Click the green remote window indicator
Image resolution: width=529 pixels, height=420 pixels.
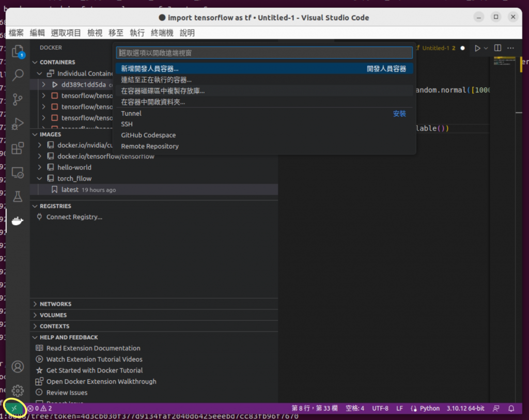coord(14,408)
